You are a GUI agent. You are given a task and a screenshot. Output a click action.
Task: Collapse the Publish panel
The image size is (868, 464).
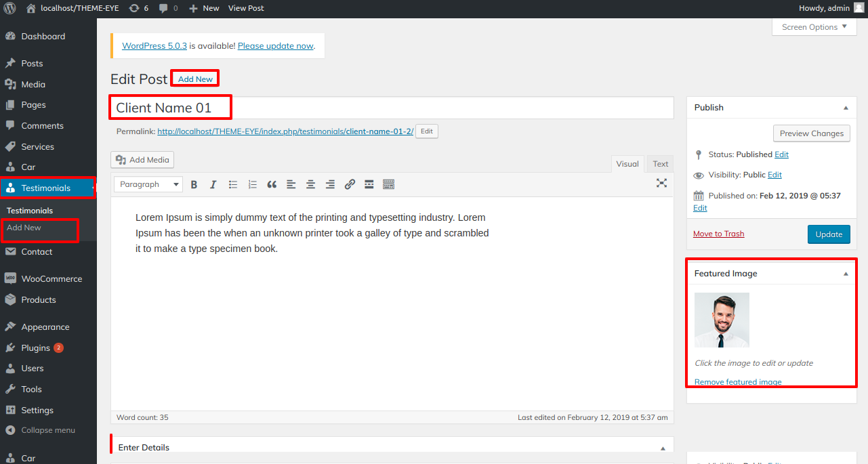[845, 108]
